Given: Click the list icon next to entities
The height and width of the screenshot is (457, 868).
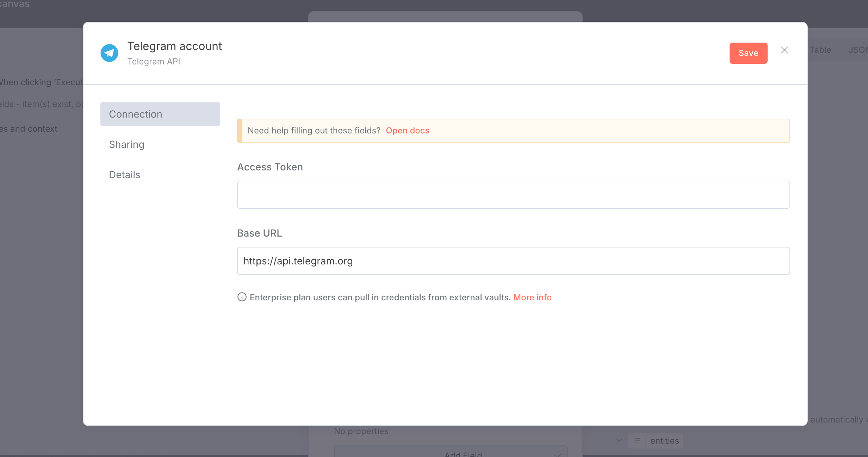Looking at the screenshot, I should tap(637, 440).
